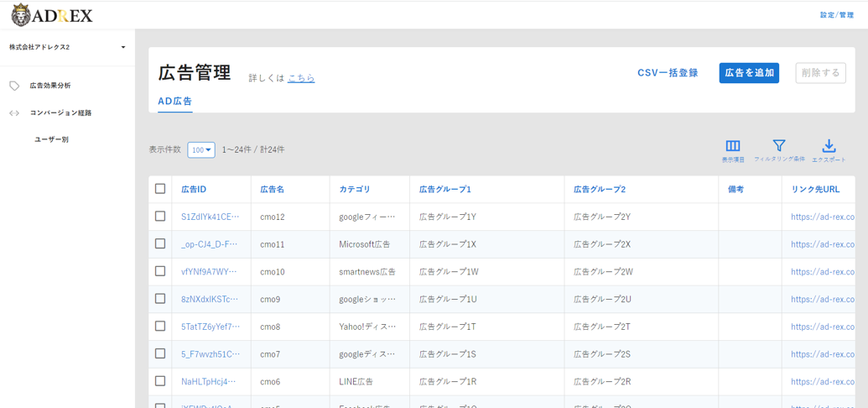Screen dimensions: 868x408
Task: Open ad ID vfYNf9A7WY… link
Action: [x=211, y=272]
